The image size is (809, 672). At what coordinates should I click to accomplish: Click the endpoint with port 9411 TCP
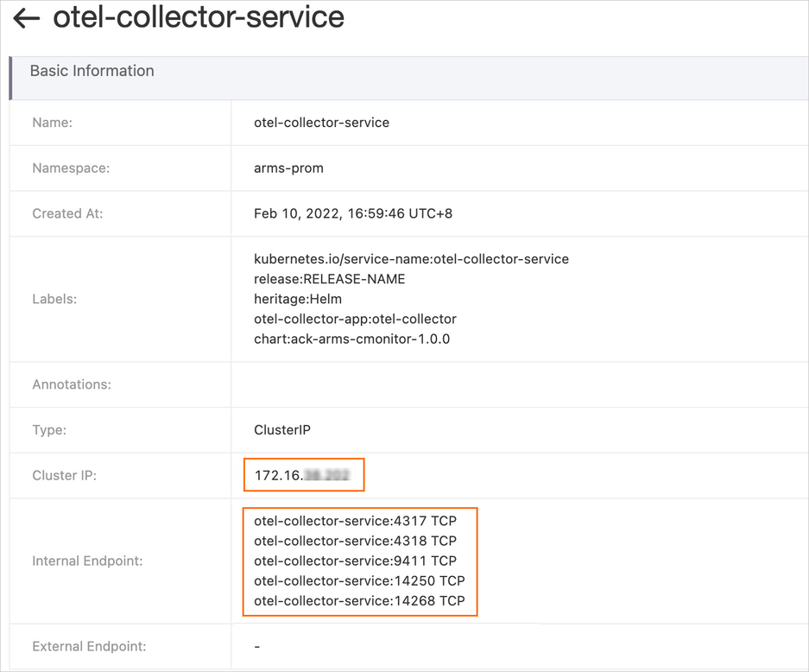[355, 561]
